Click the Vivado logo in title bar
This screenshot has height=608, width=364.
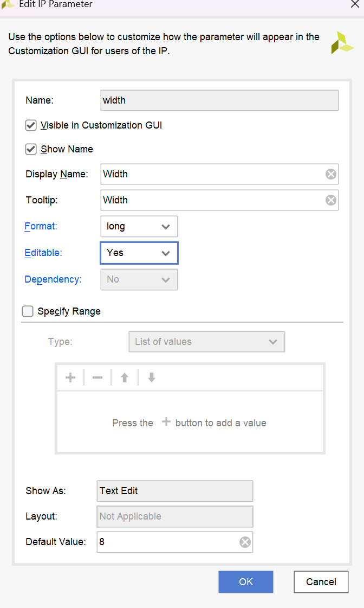pyautogui.click(x=8, y=4)
